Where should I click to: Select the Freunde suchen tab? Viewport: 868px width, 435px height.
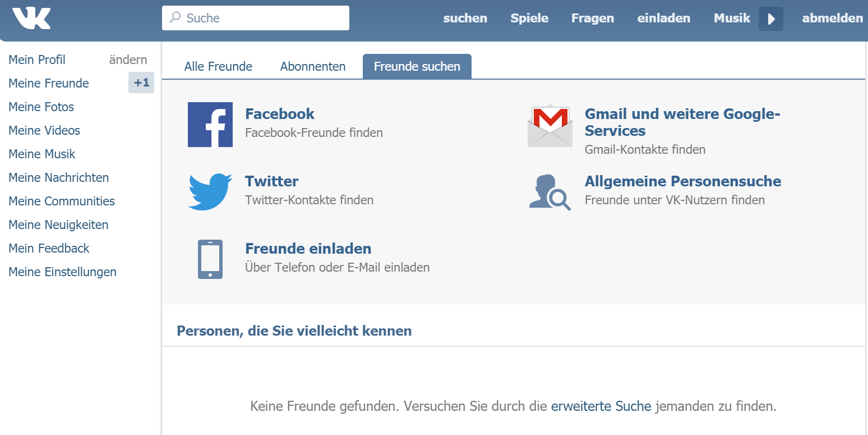pyautogui.click(x=417, y=67)
